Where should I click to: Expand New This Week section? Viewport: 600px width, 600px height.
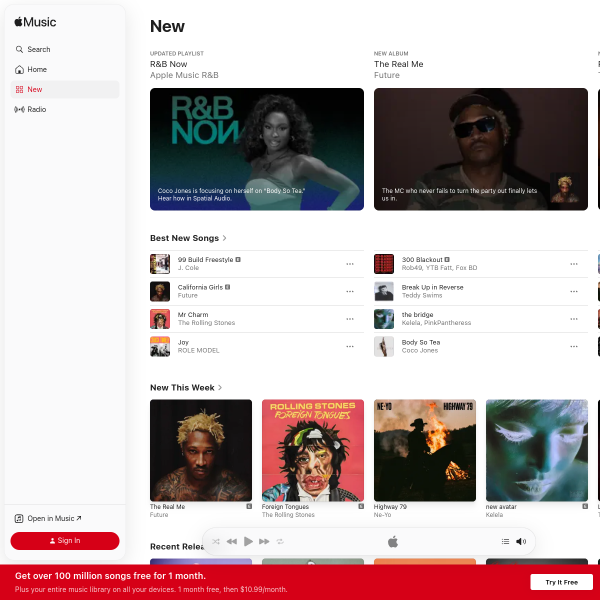point(220,388)
